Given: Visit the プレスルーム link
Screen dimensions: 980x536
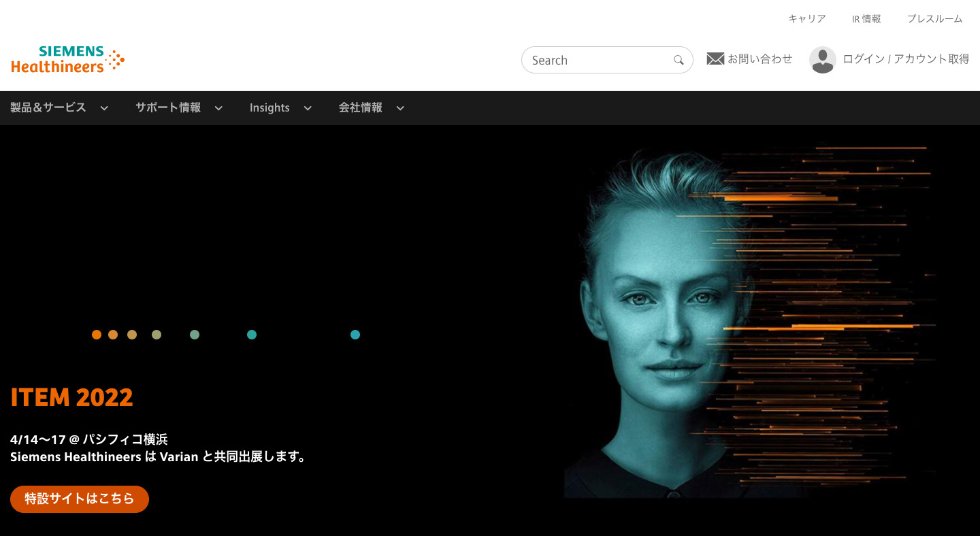Looking at the screenshot, I should point(934,19).
